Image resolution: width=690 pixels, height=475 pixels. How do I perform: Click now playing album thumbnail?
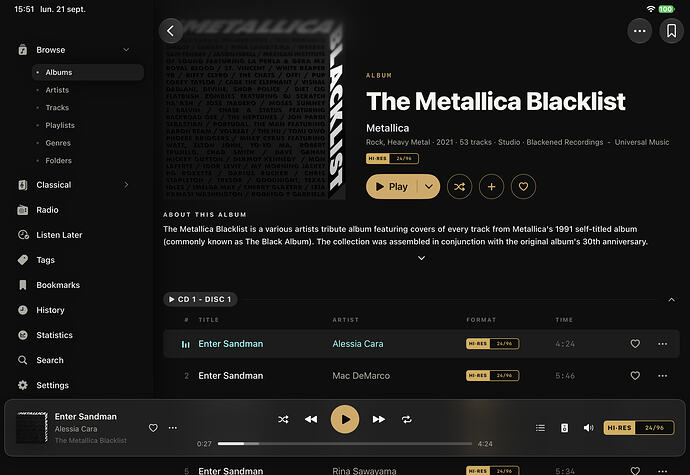coord(32,427)
